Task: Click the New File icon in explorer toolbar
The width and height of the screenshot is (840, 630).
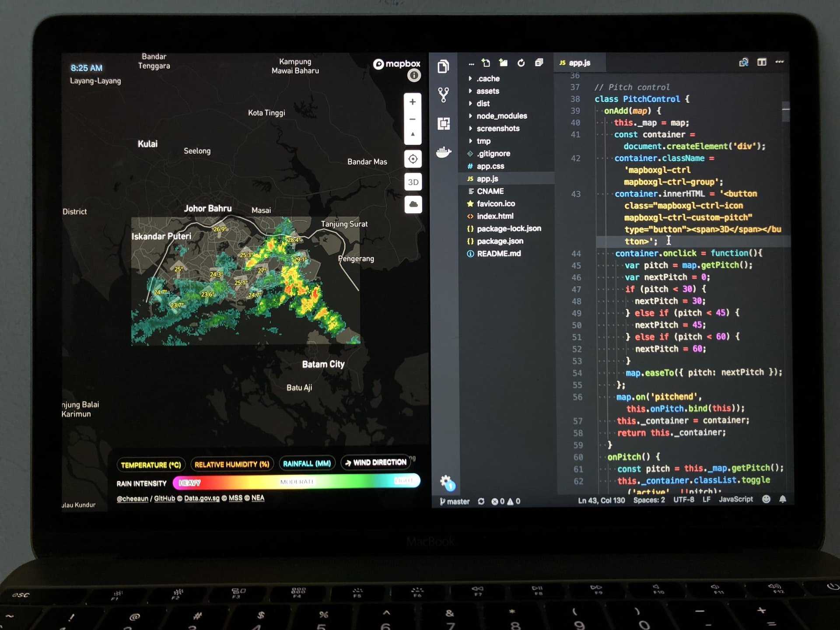Action: tap(486, 63)
